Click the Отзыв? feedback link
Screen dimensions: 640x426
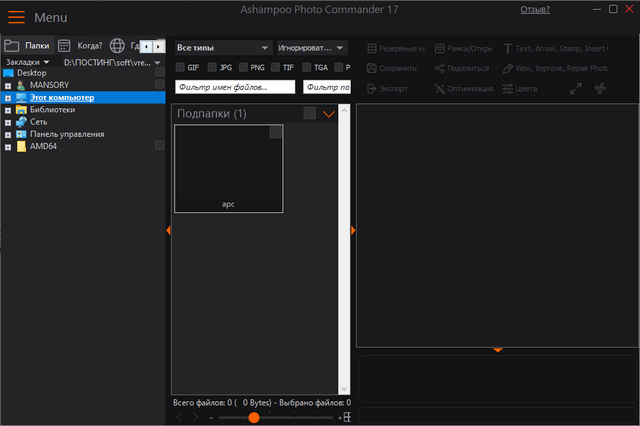pos(534,10)
